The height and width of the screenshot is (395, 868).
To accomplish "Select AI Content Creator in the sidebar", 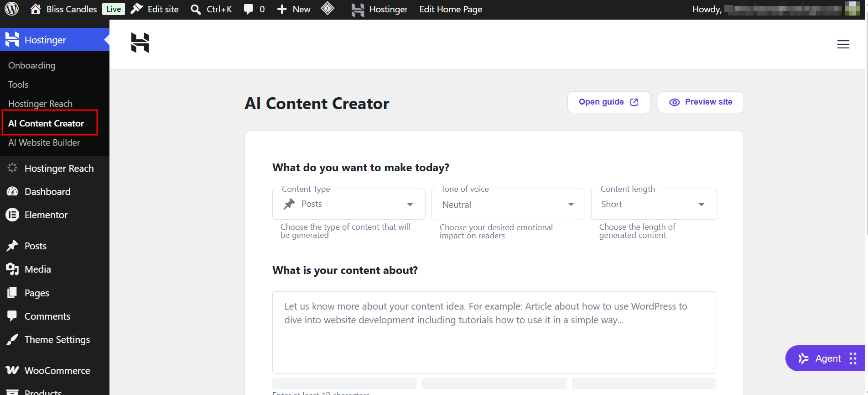I will point(46,123).
